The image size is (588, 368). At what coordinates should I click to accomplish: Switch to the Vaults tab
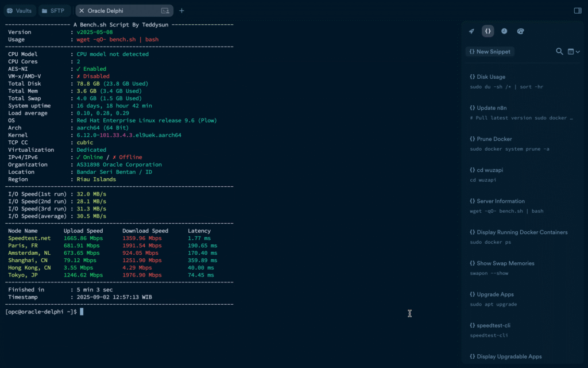[20, 11]
